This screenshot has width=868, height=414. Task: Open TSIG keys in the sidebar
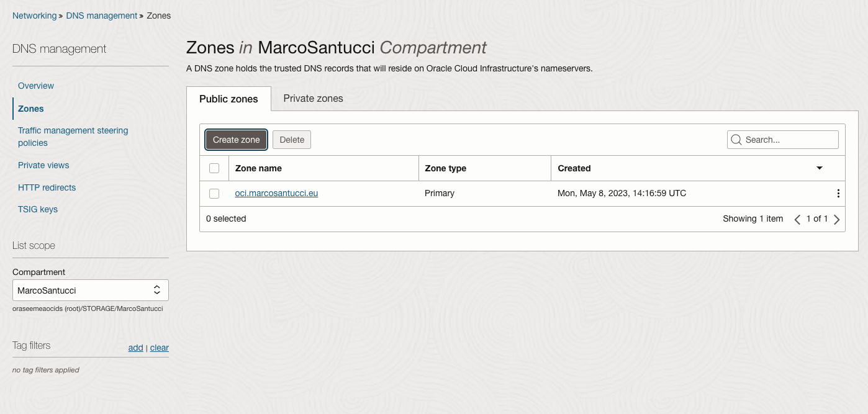coord(37,209)
